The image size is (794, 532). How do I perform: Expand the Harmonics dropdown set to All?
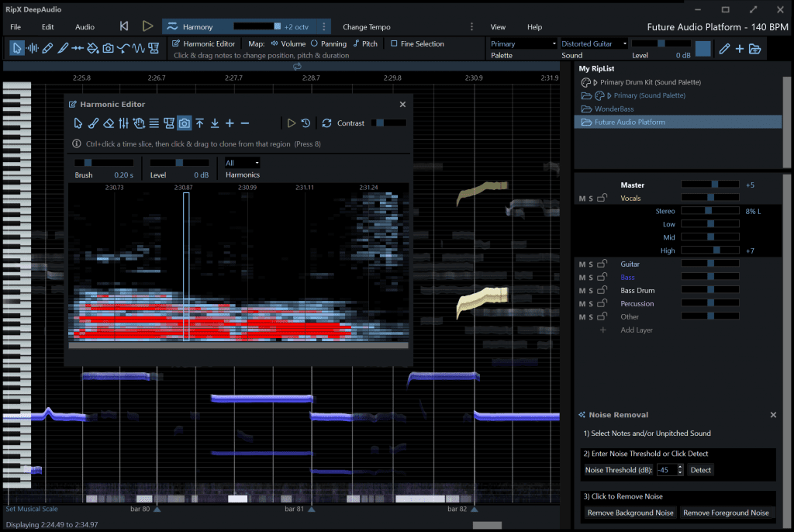point(243,163)
